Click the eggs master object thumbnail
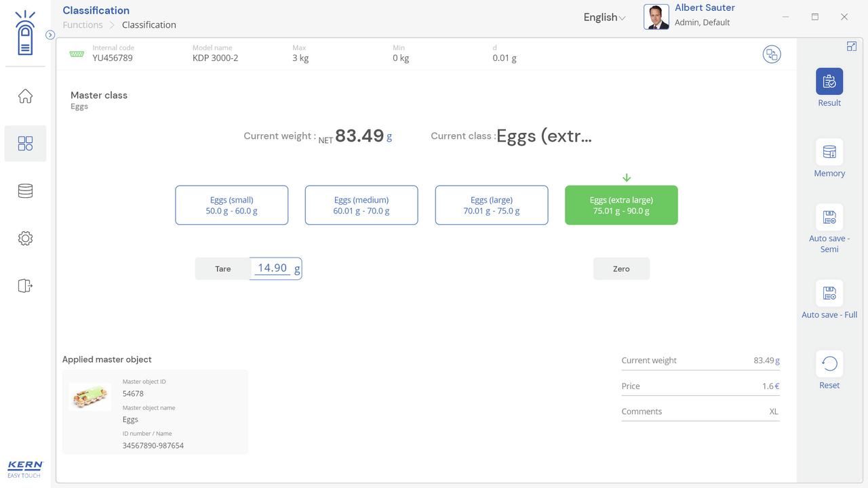The width and height of the screenshot is (868, 488). pos(90,397)
